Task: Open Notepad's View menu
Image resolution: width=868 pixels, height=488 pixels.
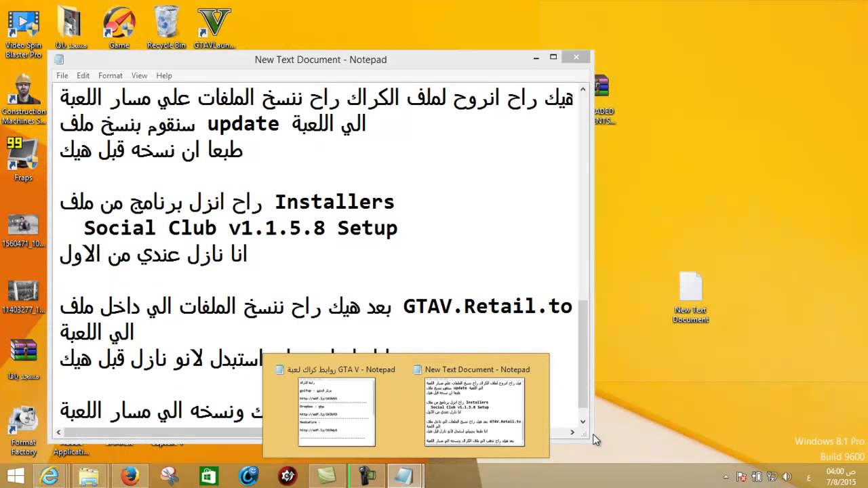Action: [x=139, y=76]
